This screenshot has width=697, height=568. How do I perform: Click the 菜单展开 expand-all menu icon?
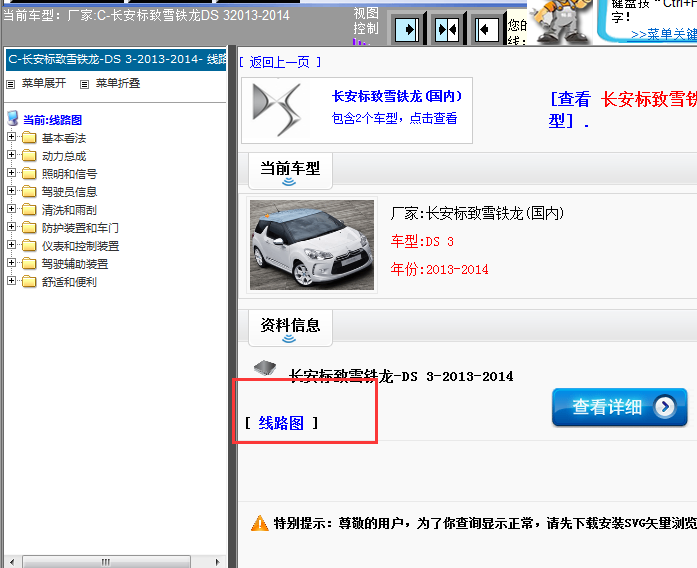(x=11, y=84)
